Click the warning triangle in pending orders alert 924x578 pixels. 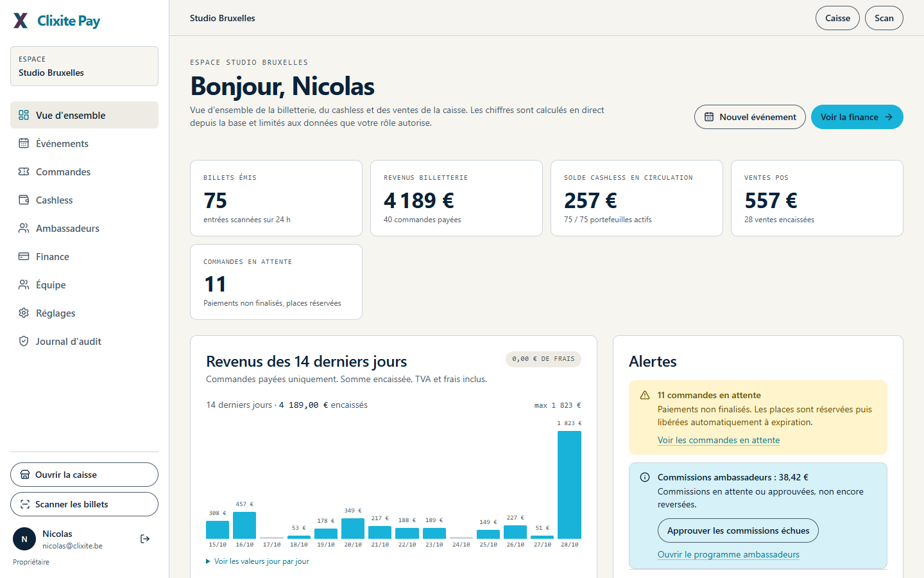coord(645,395)
